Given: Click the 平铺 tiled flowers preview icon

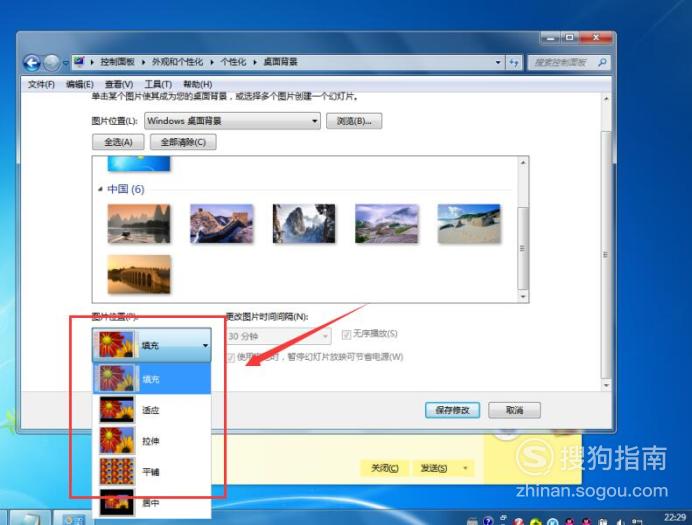Looking at the screenshot, I should 117,472.
